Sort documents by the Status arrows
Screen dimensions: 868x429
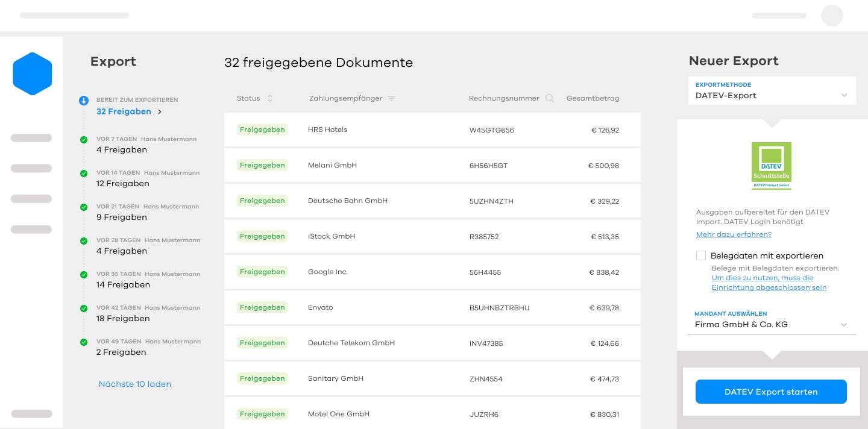pyautogui.click(x=269, y=98)
